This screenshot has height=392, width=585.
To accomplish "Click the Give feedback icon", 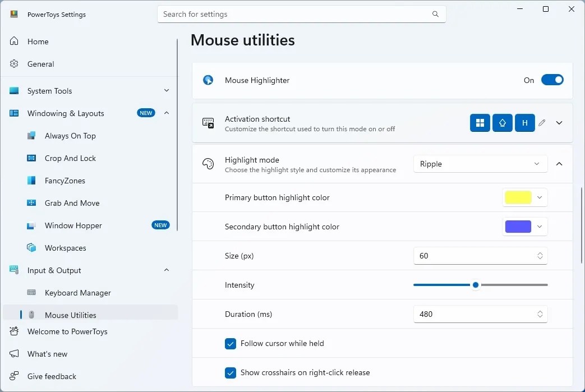I will click(x=14, y=376).
